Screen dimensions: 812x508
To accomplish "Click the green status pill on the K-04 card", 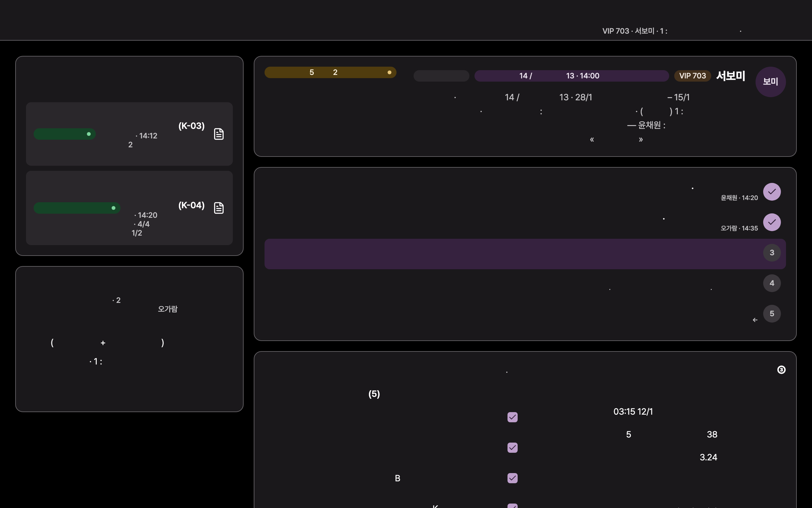I will click(x=77, y=208).
